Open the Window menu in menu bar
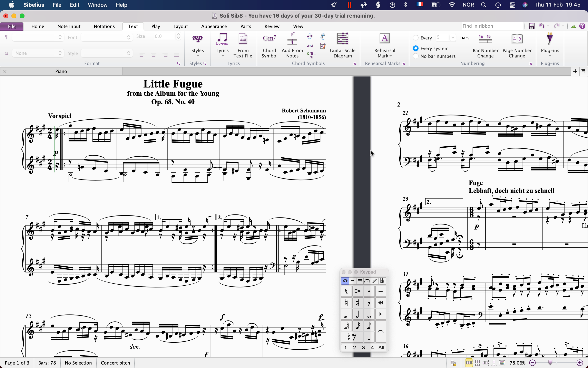The height and width of the screenshot is (368, 588). click(x=98, y=5)
